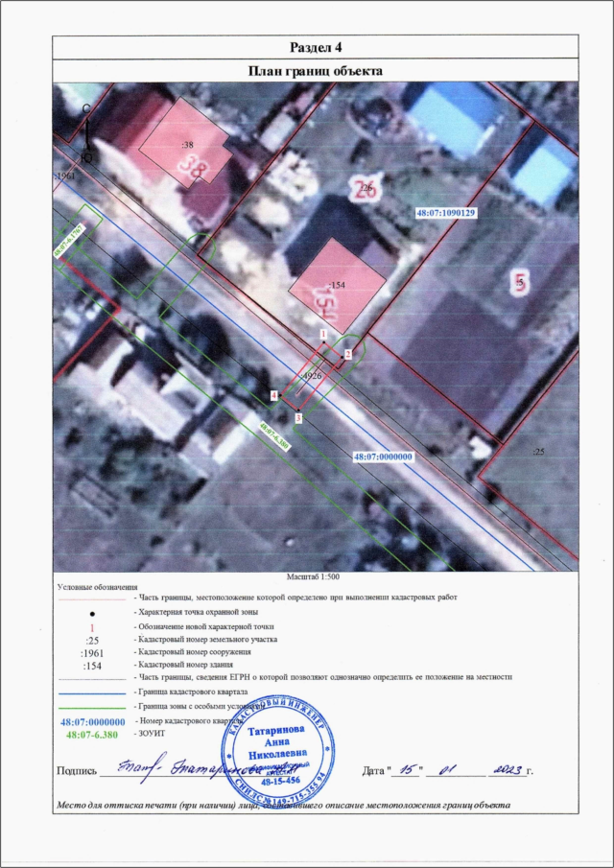Click the "План границ объекта" title
Screen dimensions: 614x868
click(316, 71)
